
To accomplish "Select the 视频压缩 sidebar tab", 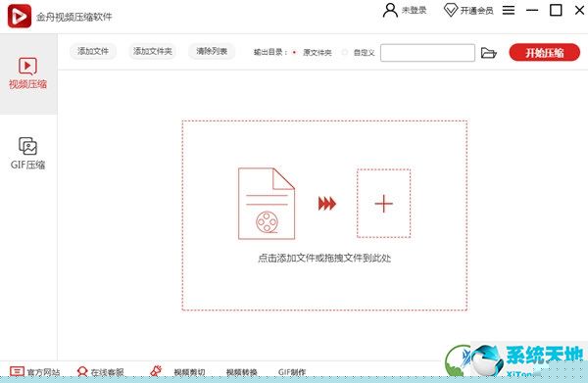I will coord(27,73).
